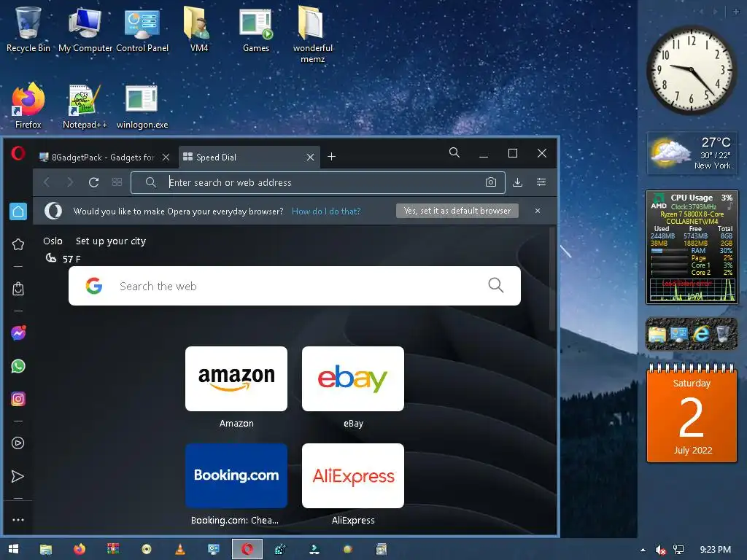Open My Flow send icon in sidebar
This screenshot has width=747, height=560.
(18, 476)
